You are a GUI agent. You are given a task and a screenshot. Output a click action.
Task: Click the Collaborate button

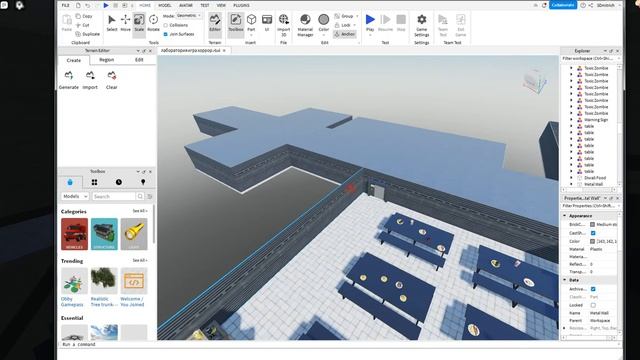[563, 5]
